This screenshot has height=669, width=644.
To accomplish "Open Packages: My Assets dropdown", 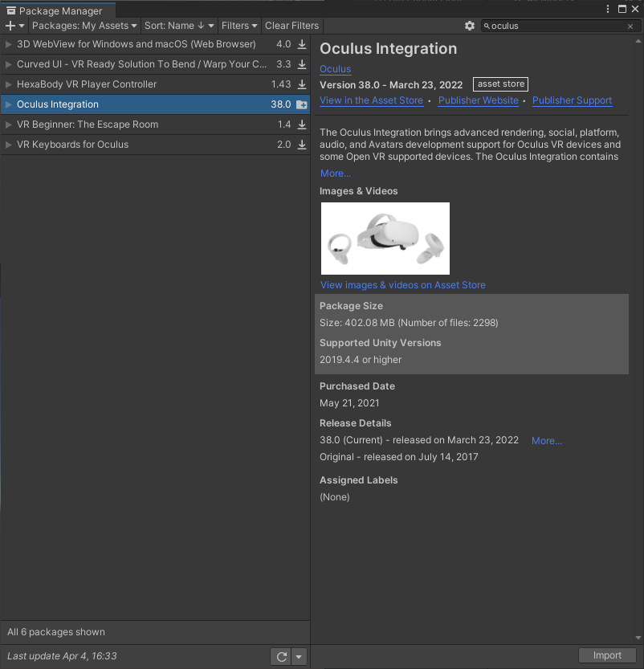I will tap(84, 26).
